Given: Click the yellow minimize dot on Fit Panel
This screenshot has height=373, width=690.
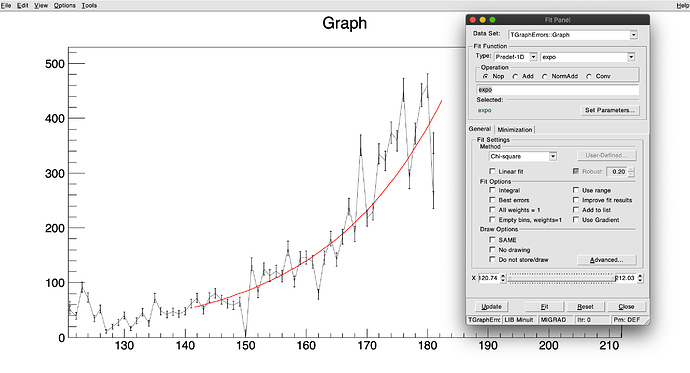Looking at the screenshot, I should click(483, 20).
